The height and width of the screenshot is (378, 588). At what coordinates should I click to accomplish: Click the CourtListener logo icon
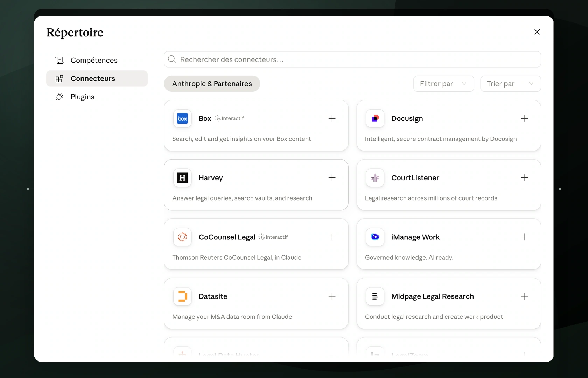click(x=375, y=178)
